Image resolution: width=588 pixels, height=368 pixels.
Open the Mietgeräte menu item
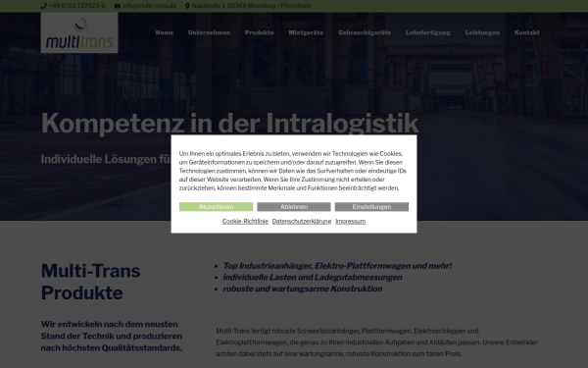[306, 32]
